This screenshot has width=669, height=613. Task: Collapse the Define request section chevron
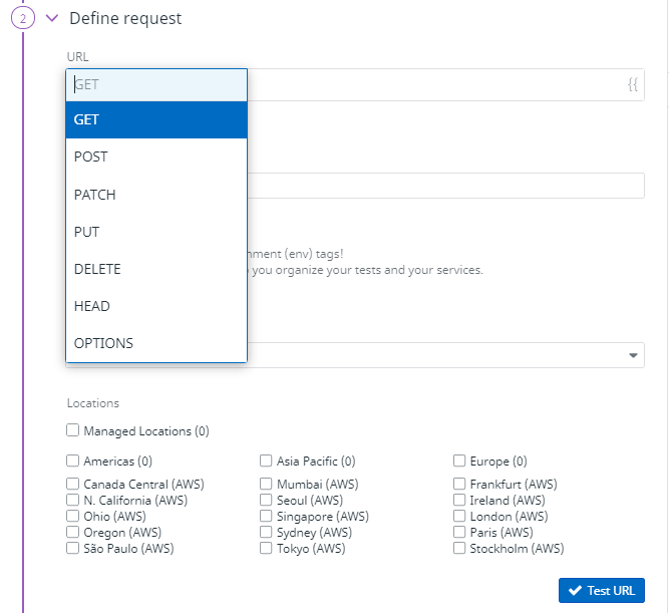[52, 18]
